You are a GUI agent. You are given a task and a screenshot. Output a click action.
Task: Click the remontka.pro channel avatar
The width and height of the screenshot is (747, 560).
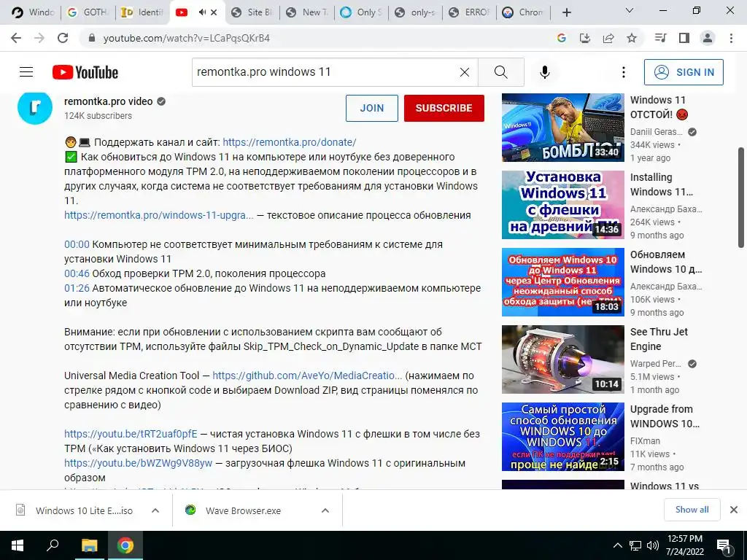click(x=35, y=108)
